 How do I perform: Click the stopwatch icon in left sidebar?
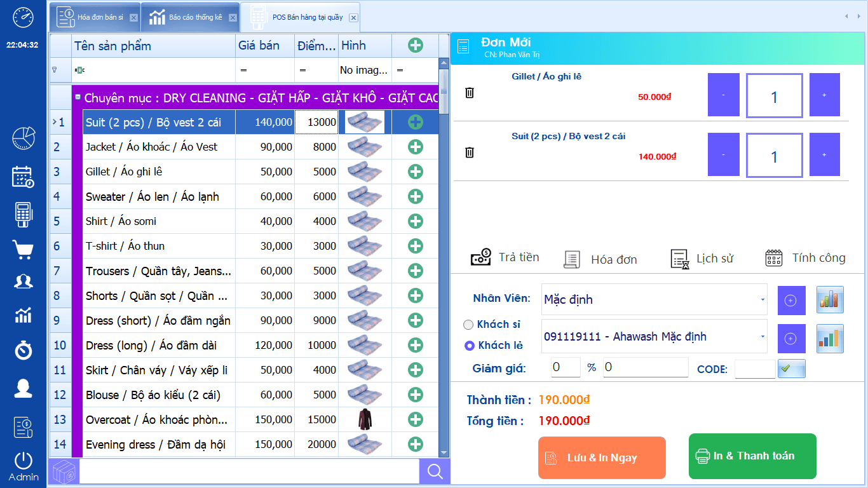[x=23, y=349]
